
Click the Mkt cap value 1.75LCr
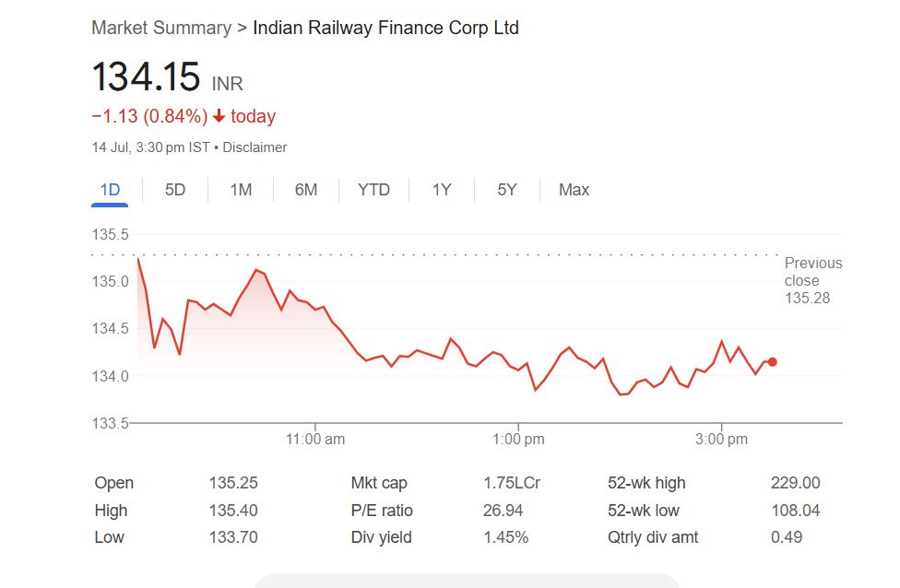pyautogui.click(x=510, y=483)
